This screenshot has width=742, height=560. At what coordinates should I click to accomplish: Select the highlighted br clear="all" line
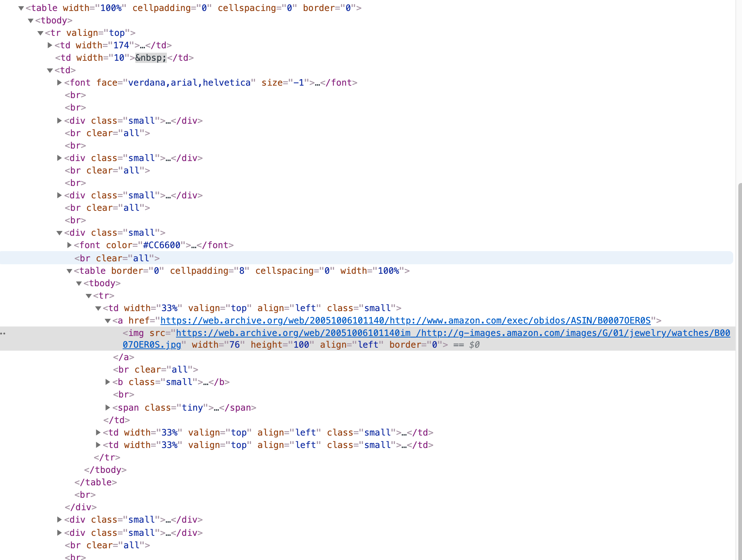click(117, 258)
